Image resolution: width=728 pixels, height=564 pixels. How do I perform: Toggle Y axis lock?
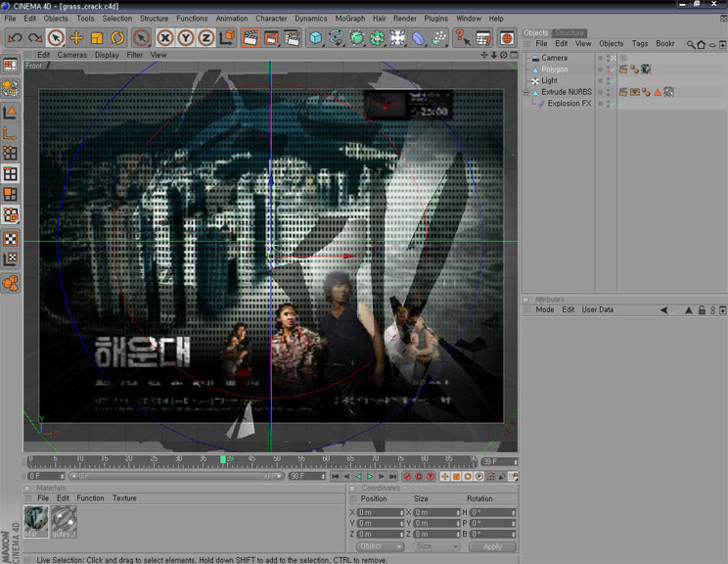click(x=186, y=37)
